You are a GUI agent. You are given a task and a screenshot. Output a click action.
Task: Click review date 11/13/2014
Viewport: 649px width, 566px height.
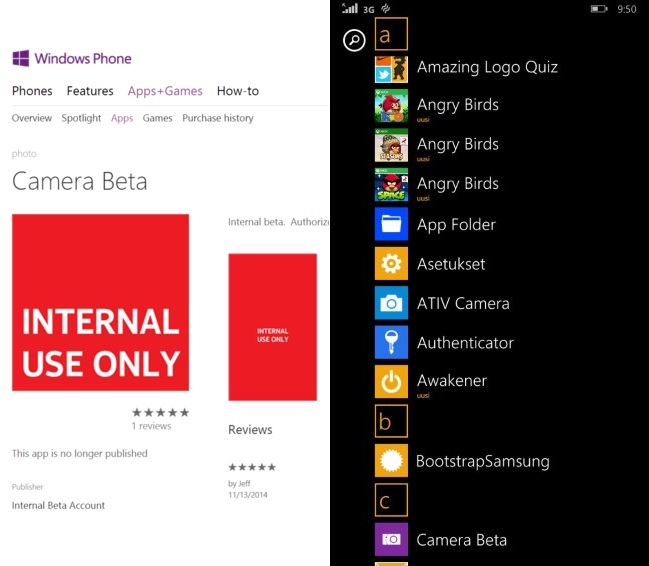[x=248, y=495]
